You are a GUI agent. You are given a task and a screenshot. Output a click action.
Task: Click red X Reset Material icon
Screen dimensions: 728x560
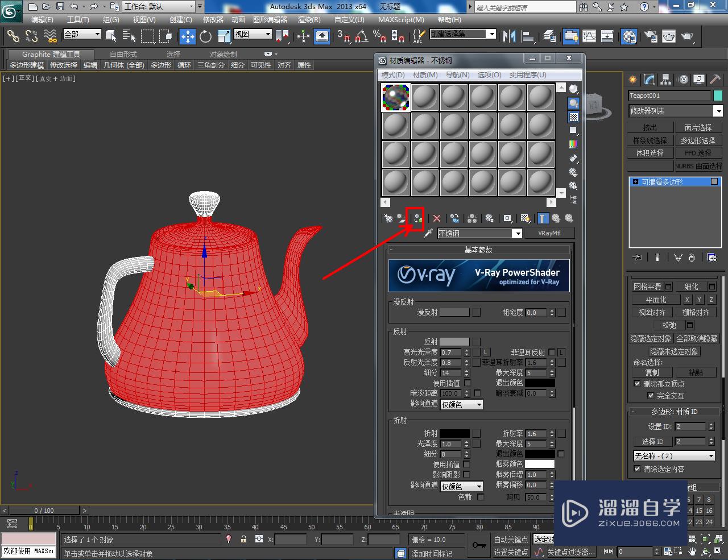pos(437,218)
